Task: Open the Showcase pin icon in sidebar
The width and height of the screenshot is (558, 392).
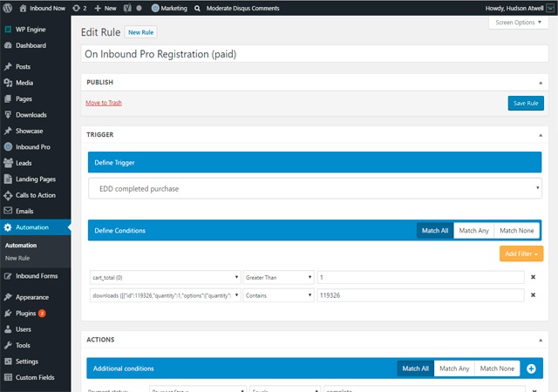Action: [x=8, y=131]
